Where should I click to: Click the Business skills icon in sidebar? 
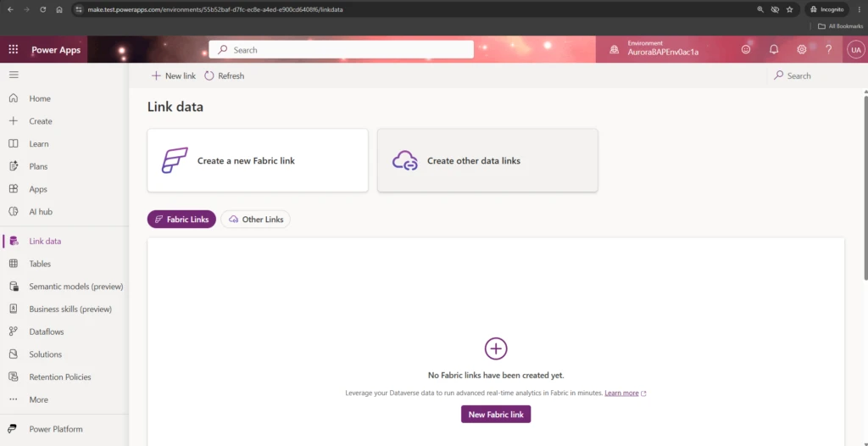coord(14,309)
